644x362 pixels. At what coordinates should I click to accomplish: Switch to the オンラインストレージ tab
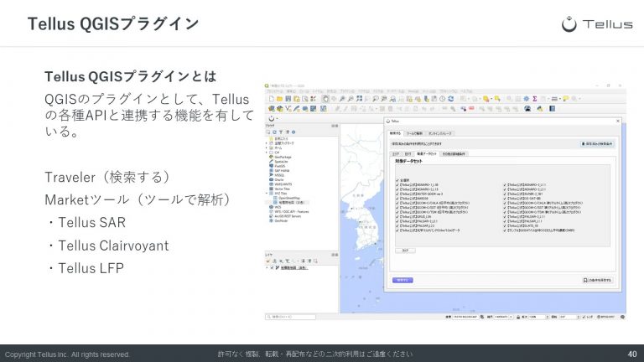440,133
